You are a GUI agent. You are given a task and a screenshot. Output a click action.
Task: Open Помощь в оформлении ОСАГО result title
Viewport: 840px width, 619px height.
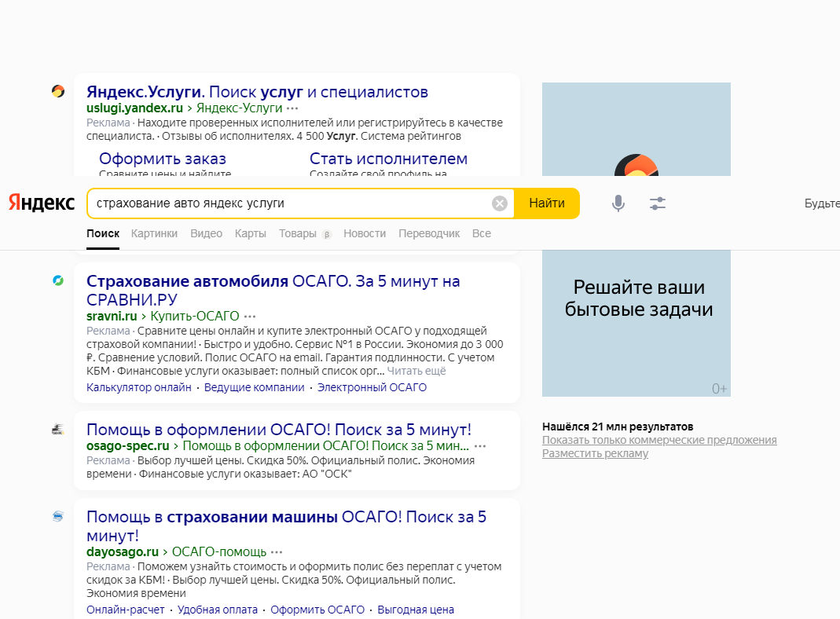[x=279, y=430]
